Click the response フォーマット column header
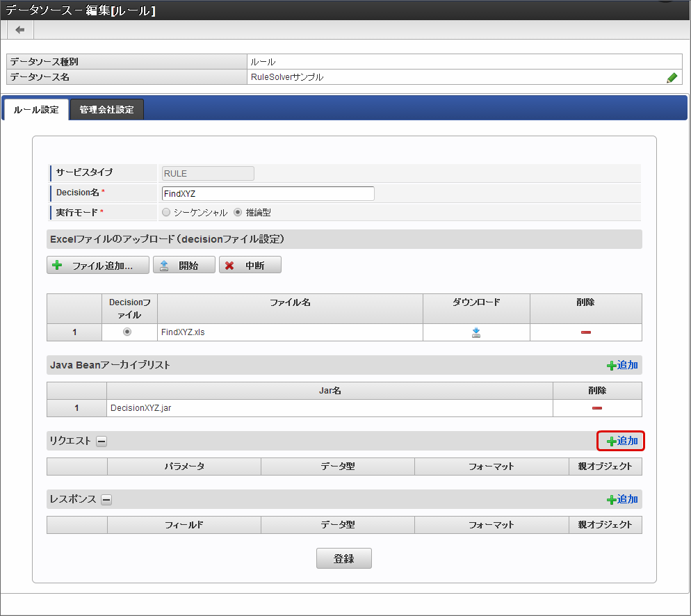691x616 pixels. tap(491, 525)
